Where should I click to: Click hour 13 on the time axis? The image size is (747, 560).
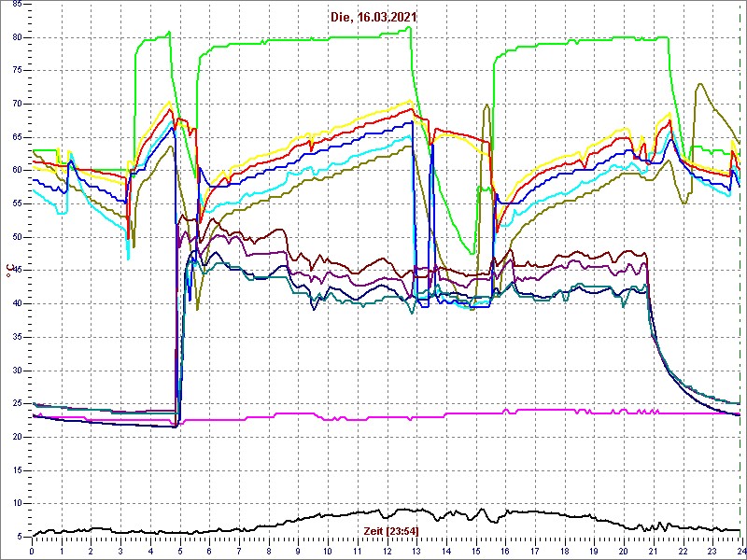point(416,552)
